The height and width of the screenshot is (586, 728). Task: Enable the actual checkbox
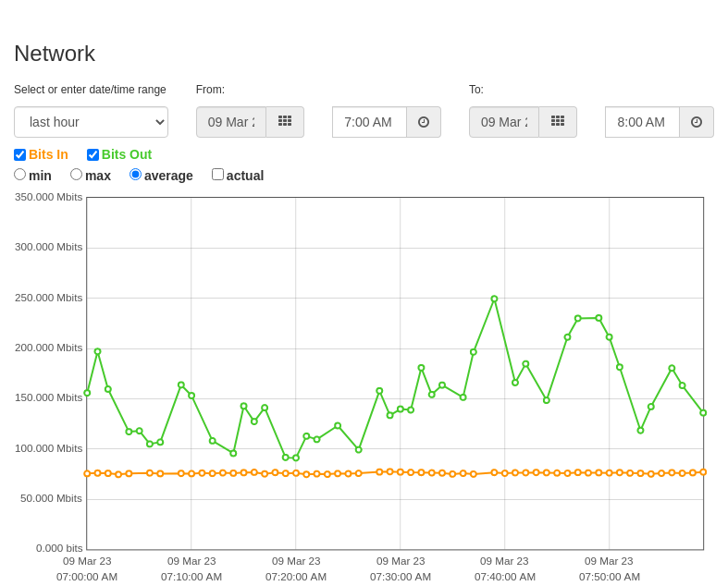click(217, 175)
